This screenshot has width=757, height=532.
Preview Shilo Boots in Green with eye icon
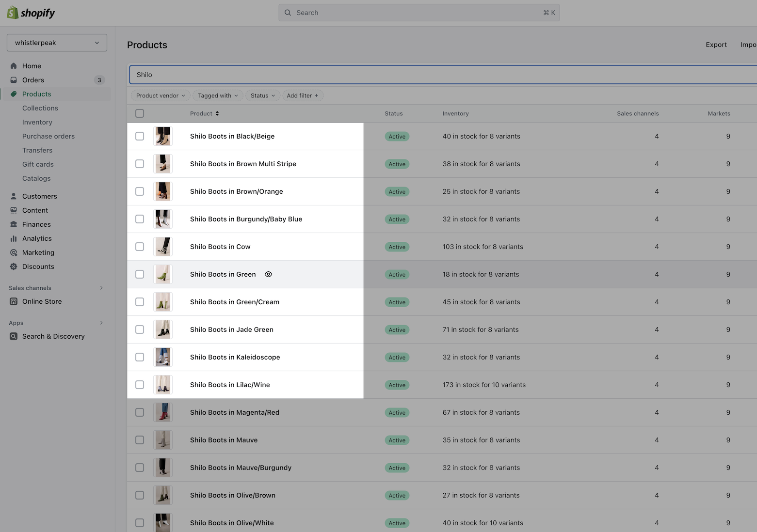(x=268, y=274)
